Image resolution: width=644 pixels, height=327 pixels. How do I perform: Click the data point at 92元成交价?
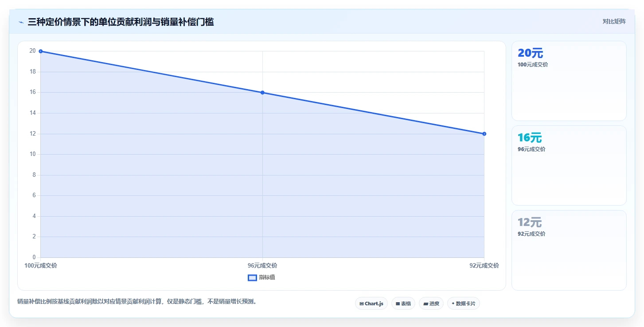[484, 134]
